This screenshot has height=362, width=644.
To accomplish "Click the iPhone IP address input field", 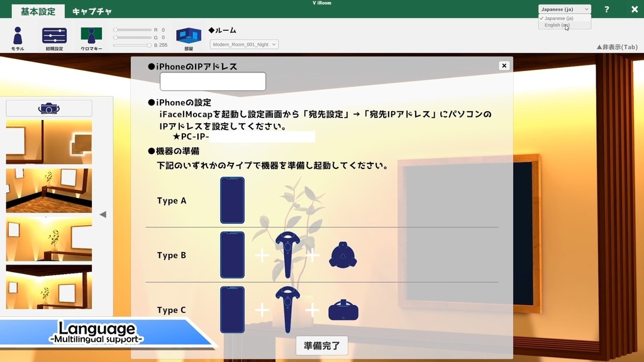I will coord(213,80).
